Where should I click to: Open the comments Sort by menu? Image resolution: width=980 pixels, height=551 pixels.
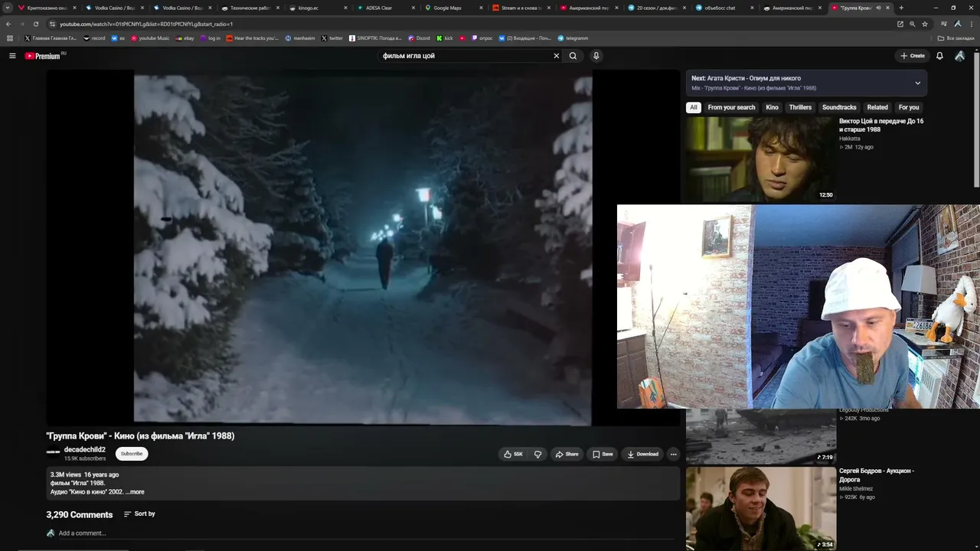(x=139, y=514)
